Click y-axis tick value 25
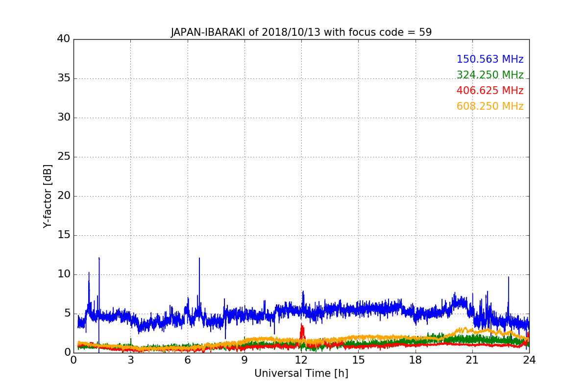This screenshot has height=392, width=588. click(64, 157)
